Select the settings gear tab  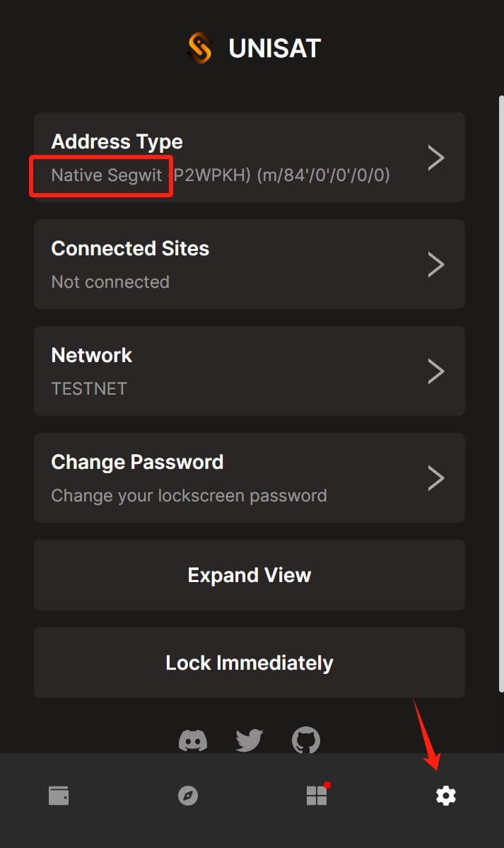445,796
